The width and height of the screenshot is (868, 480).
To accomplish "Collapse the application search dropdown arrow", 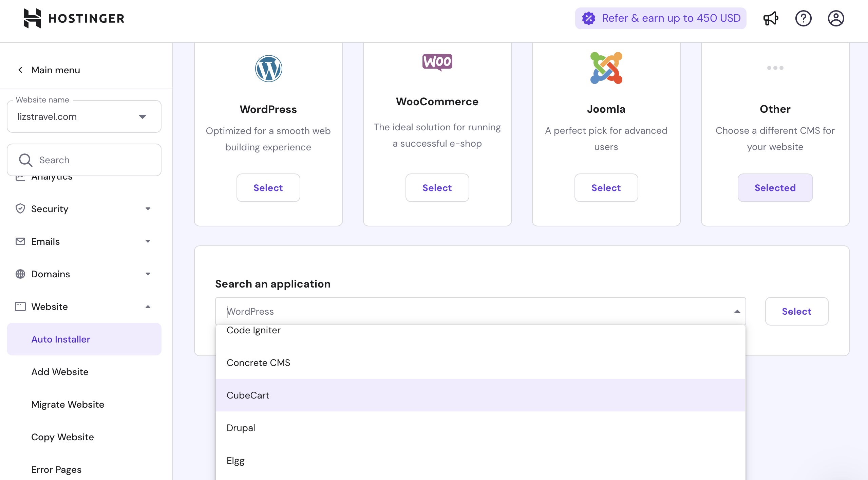I will [x=737, y=311].
